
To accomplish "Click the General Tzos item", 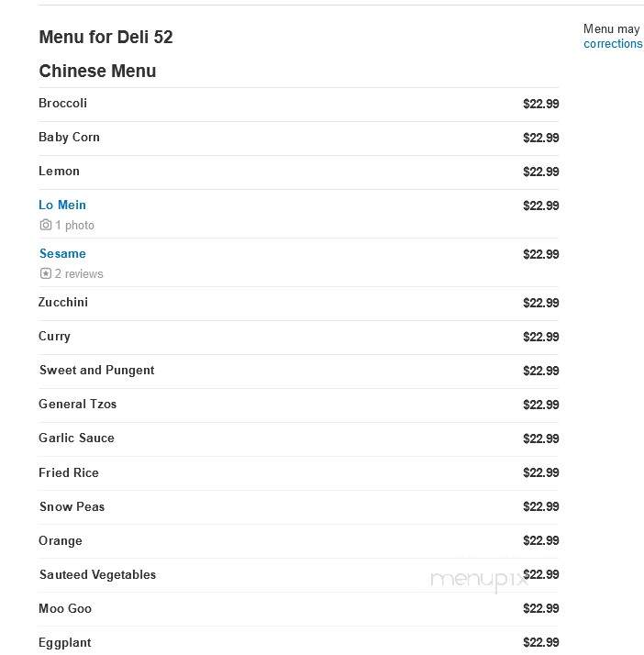I will (x=78, y=404).
